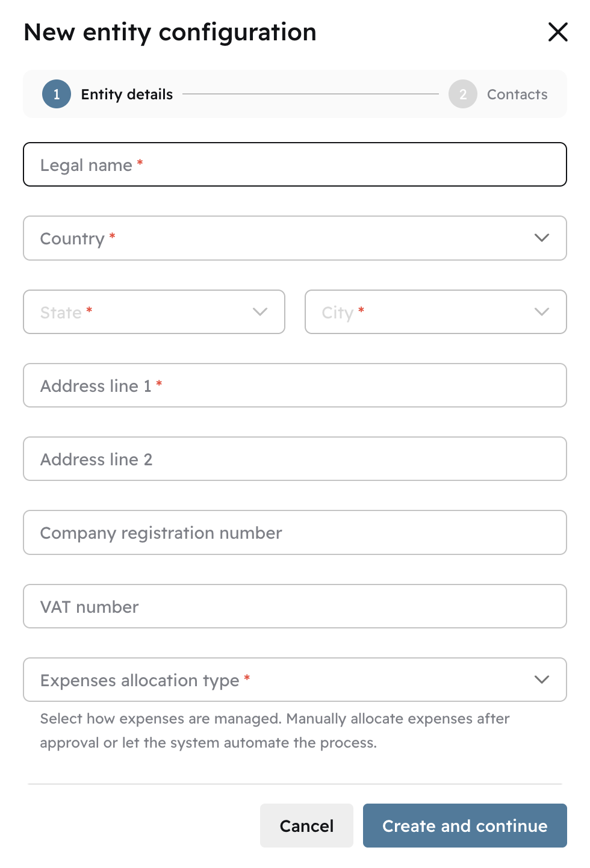Image resolution: width=590 pixels, height=868 pixels.
Task: Click into Address line 1 field
Action: tap(295, 386)
